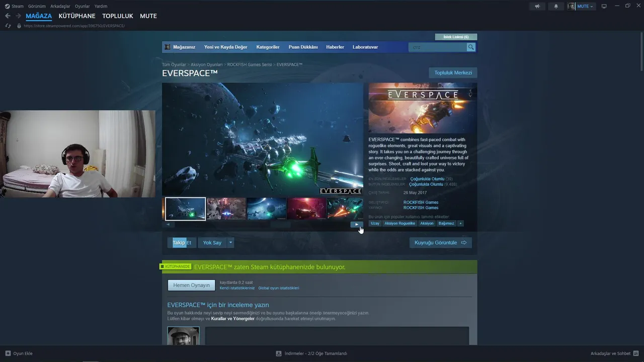This screenshot has width=644, height=362.
Task: Go to Aksiyon Oyunları breadcrumb
Action: (206, 64)
